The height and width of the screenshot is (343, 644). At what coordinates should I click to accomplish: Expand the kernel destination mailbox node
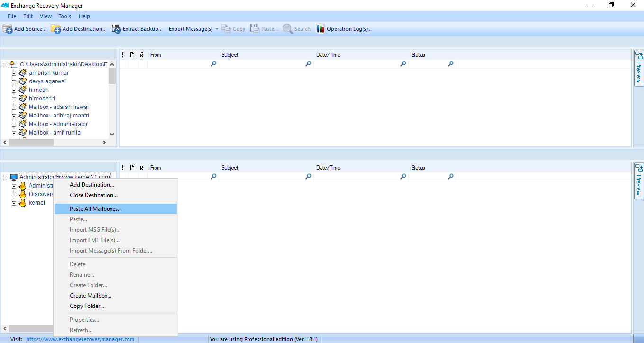[x=14, y=203]
